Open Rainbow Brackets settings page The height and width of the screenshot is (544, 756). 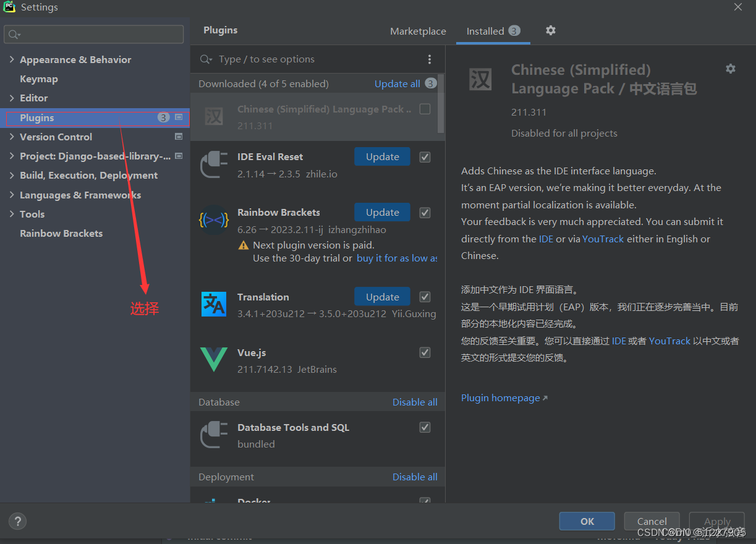[x=61, y=233]
